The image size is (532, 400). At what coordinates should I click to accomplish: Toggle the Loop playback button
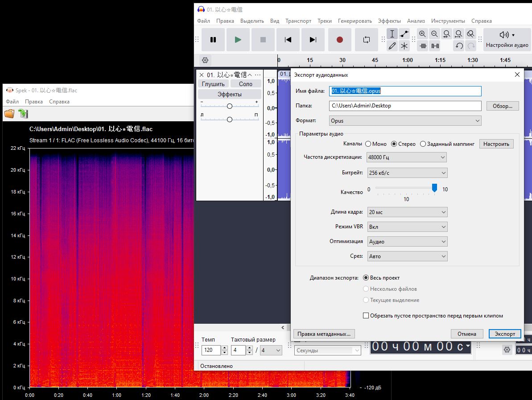point(366,40)
